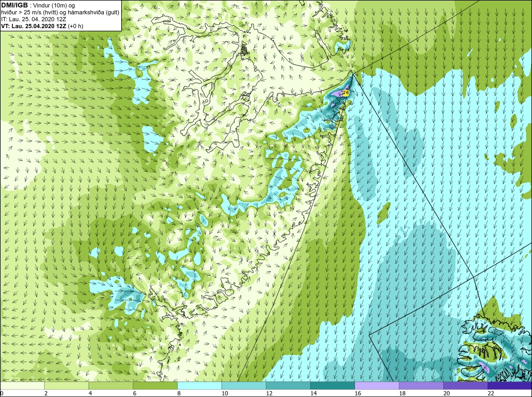Click the 2–4 m/s legend color swatch
Screen dimensions: 532x397
coord(66,385)
